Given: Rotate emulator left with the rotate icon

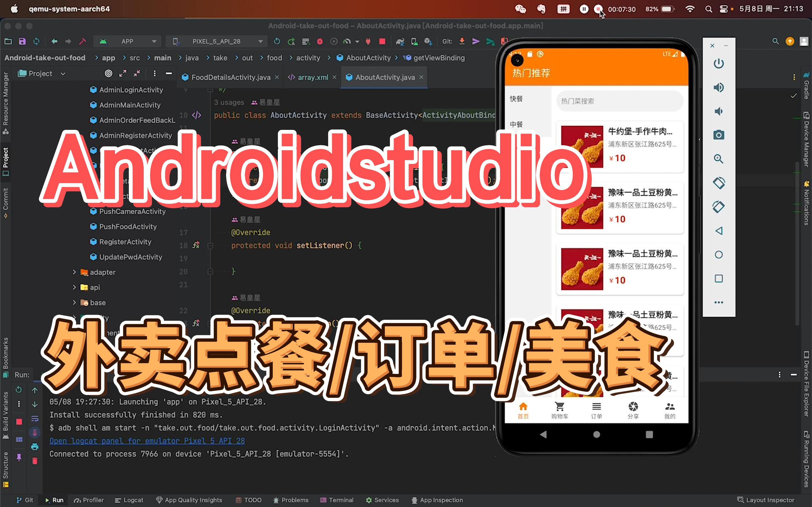Looking at the screenshot, I should [x=718, y=183].
